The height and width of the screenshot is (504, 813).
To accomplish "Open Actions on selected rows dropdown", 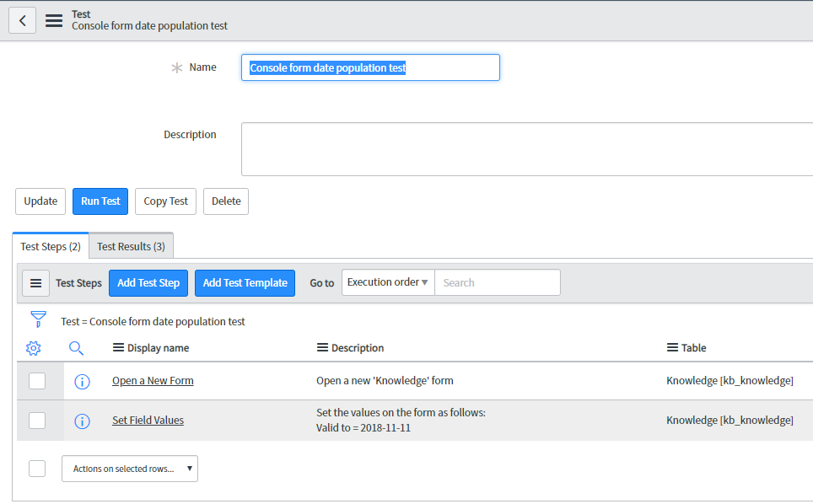I will coord(130,469).
